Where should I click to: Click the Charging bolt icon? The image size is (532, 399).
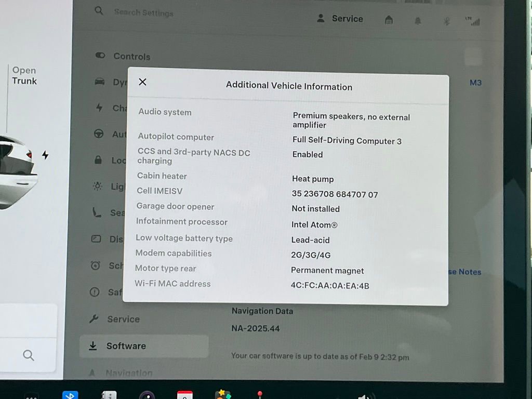pyautogui.click(x=99, y=107)
